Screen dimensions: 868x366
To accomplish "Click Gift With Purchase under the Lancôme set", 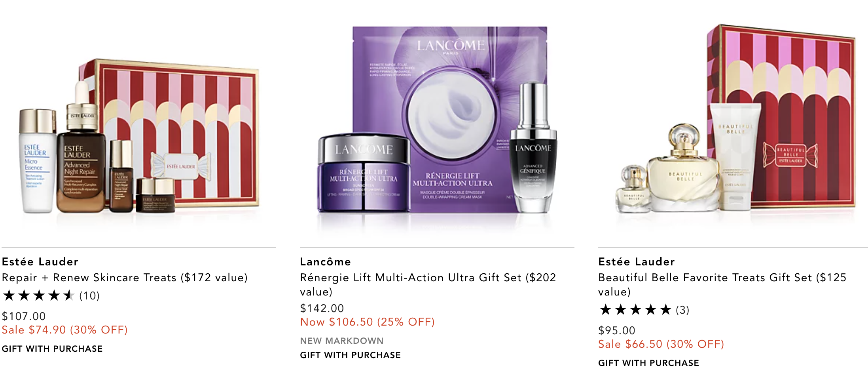I will tap(351, 355).
